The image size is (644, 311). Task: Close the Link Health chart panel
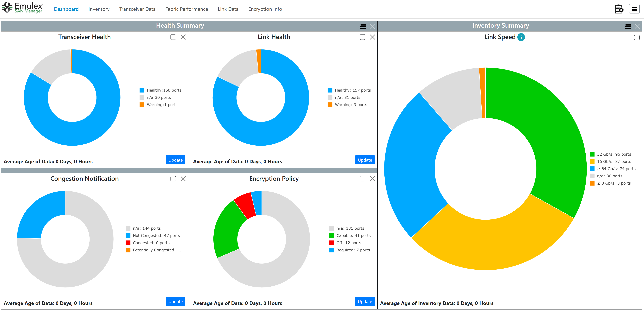point(372,37)
